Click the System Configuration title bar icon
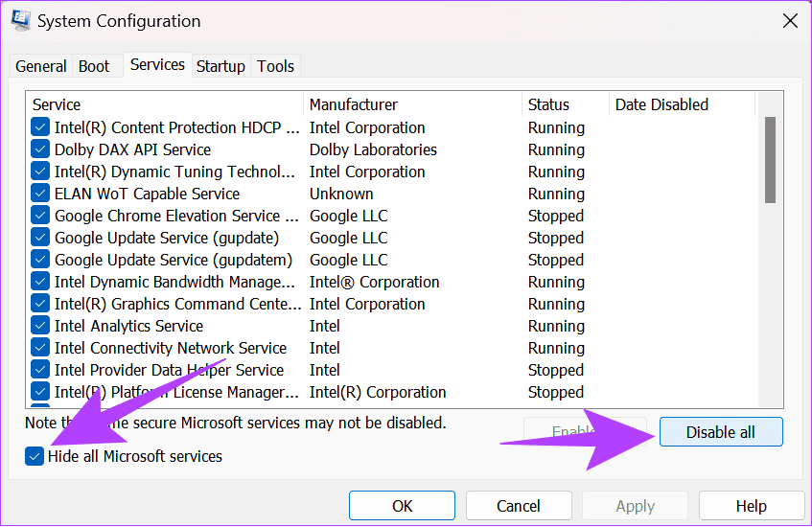 tap(20, 21)
